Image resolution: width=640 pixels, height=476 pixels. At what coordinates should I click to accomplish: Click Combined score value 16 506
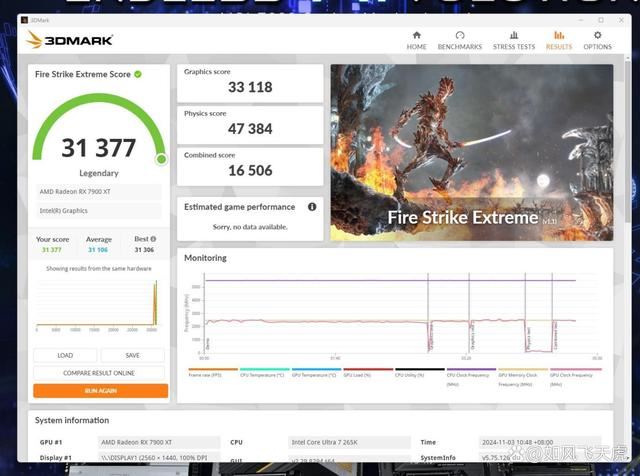[x=250, y=170]
